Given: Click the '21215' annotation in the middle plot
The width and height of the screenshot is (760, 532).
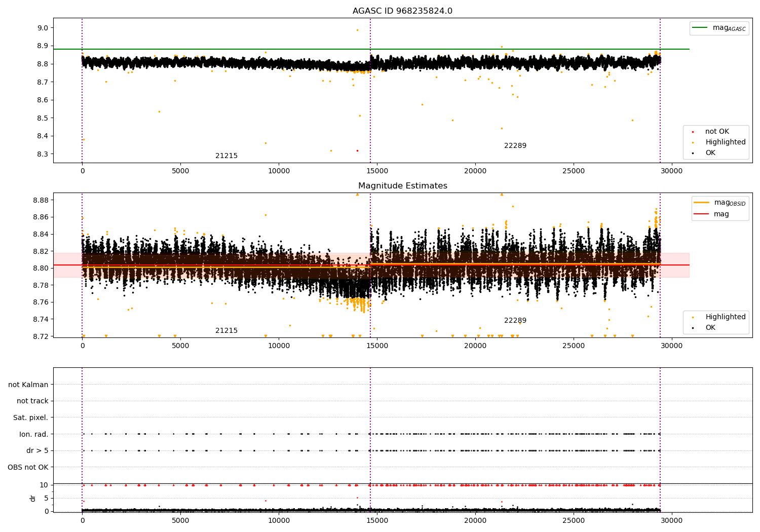Looking at the screenshot, I should pos(226,331).
